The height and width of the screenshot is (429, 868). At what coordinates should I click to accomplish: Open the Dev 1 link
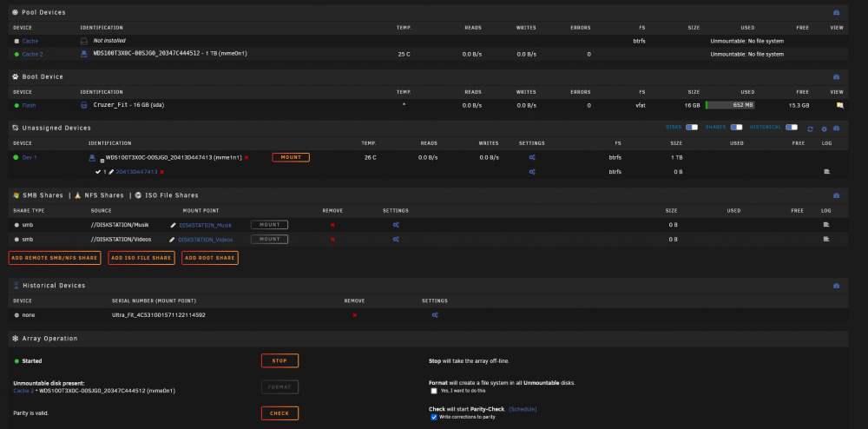point(30,158)
